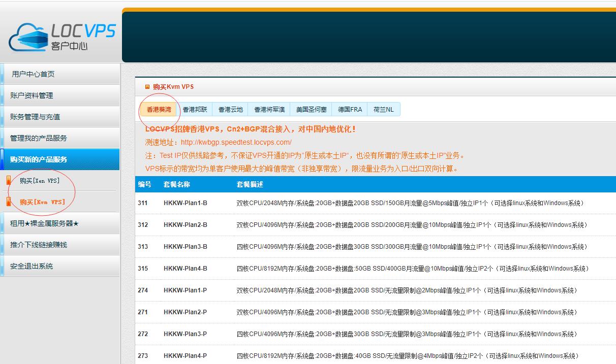Screen dimensions: 616x364
Task: Click plan name HKKW-Plan3-B
Action: tap(186, 247)
